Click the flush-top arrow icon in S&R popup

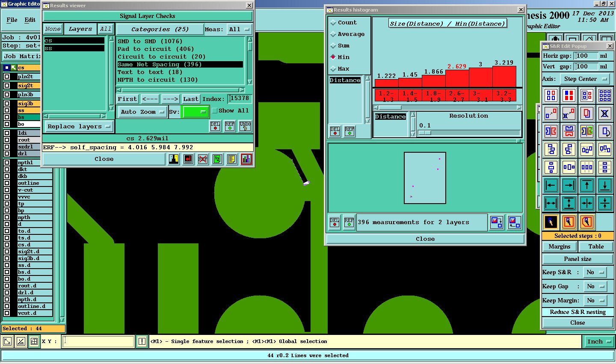click(x=587, y=185)
